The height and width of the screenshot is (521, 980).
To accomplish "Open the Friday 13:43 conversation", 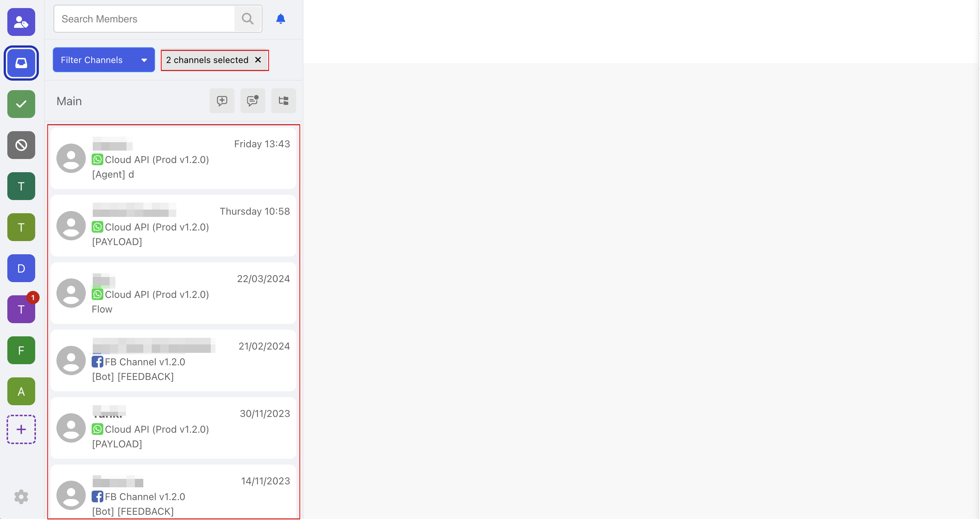I will pyautogui.click(x=173, y=159).
